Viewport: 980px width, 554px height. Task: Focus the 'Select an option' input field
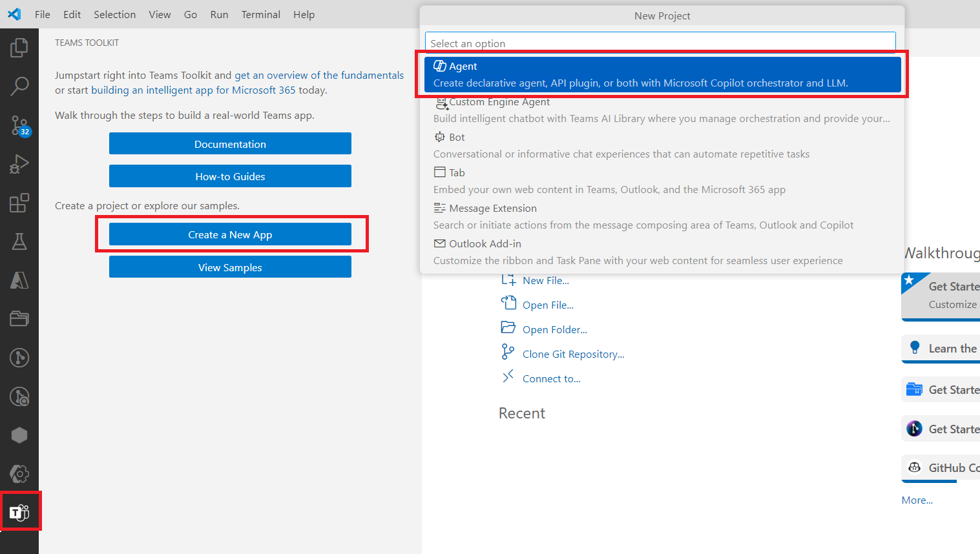[x=660, y=43]
